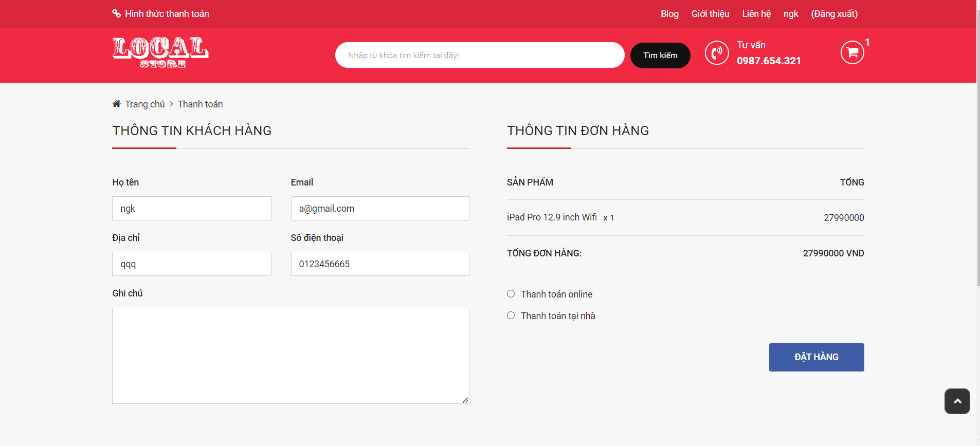980x446 pixels.
Task: Select Thanh toán tại nhà radio option
Action: (511, 315)
